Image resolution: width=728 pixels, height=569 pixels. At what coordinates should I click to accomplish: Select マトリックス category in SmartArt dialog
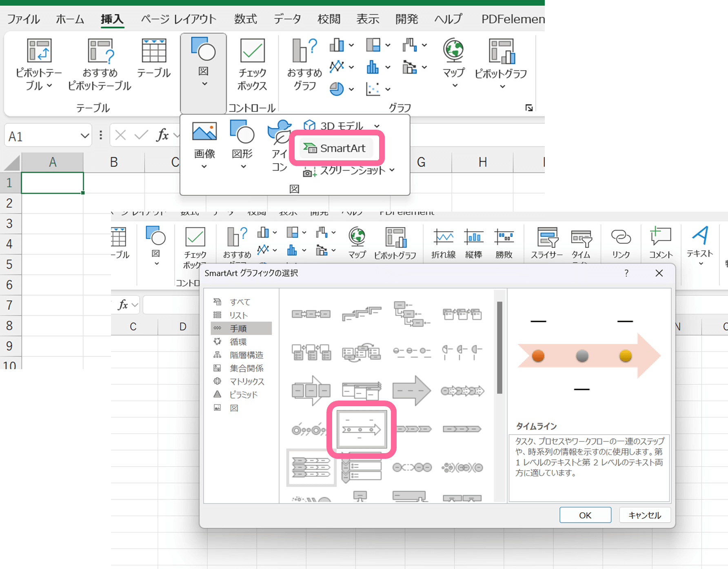pos(241,381)
